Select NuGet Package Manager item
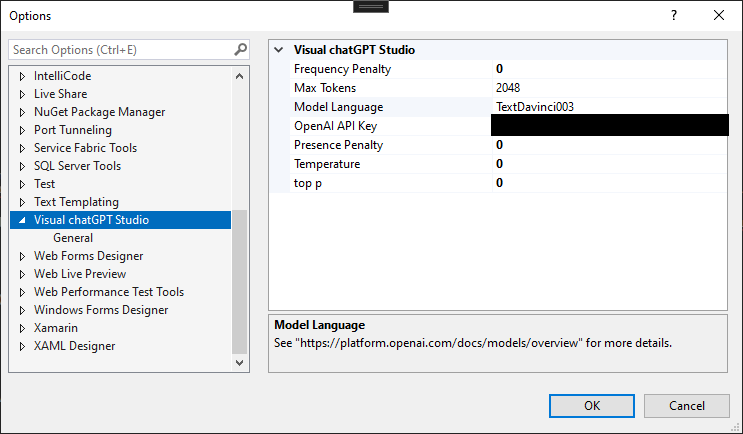The width and height of the screenshot is (743, 434). tap(100, 112)
